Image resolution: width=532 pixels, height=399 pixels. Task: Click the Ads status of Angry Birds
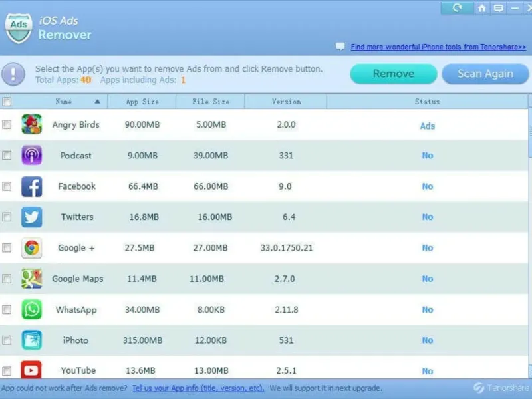427,126
